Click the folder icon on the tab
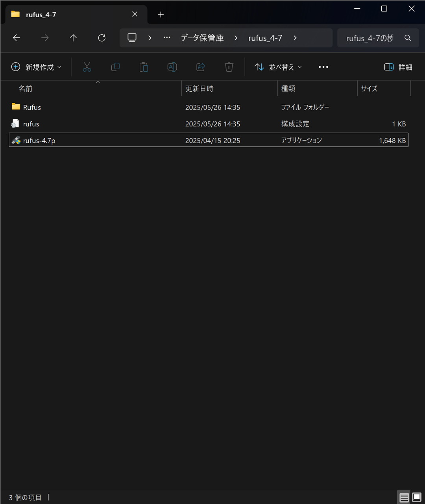425x504 pixels. coord(15,14)
